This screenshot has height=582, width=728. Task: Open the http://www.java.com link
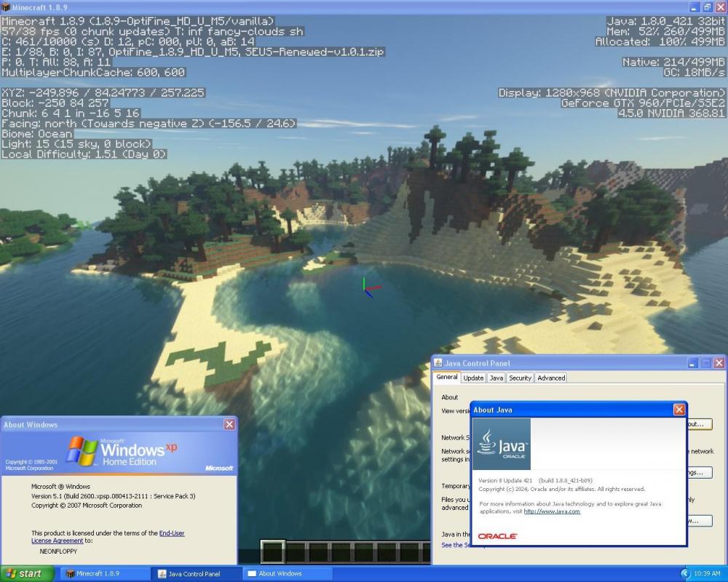(552, 511)
